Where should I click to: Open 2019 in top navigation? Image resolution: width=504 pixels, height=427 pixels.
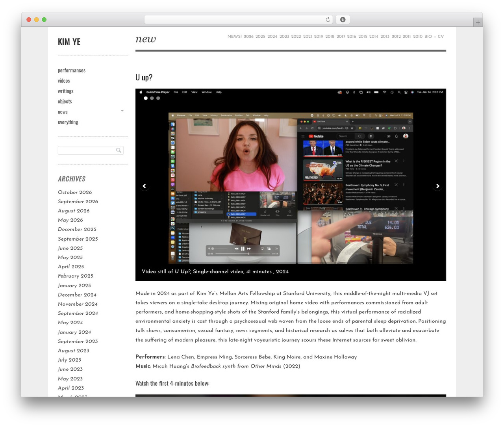click(319, 37)
